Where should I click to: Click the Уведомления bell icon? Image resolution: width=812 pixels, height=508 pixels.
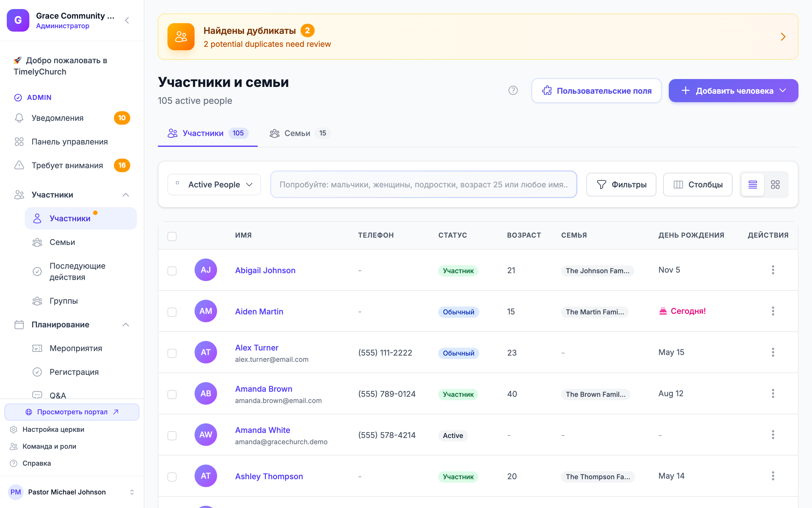pyautogui.click(x=19, y=118)
